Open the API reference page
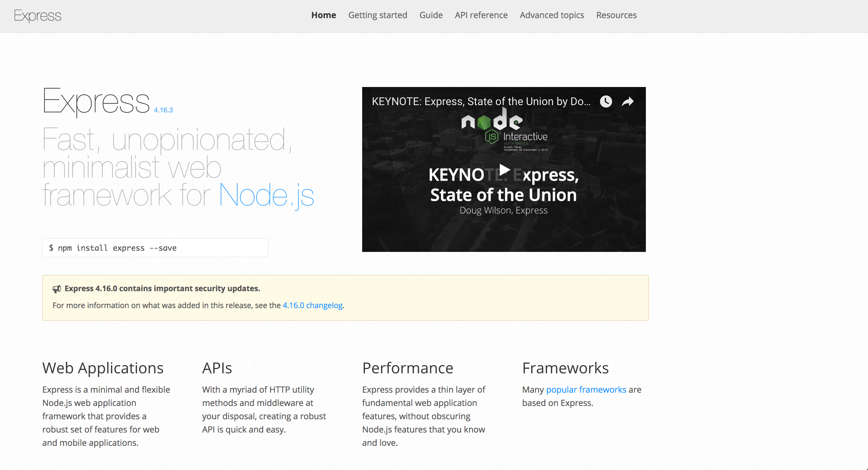The width and height of the screenshot is (868, 470). tap(481, 15)
